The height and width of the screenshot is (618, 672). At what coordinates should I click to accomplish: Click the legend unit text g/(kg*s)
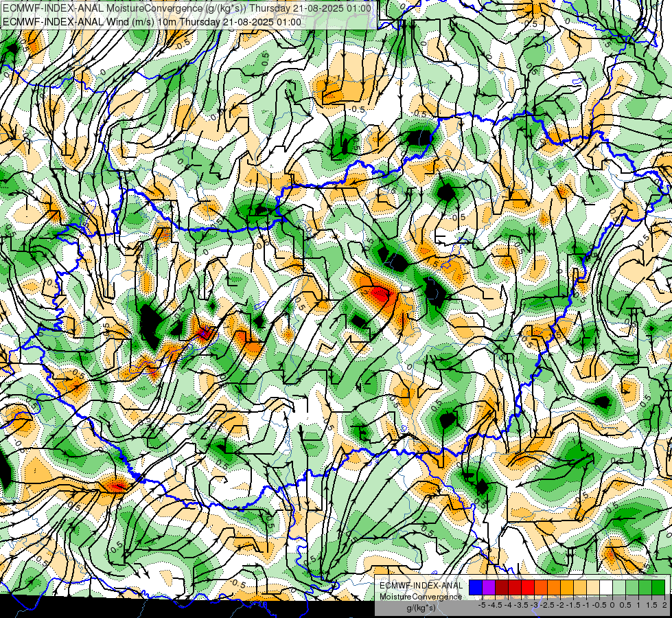(421, 608)
